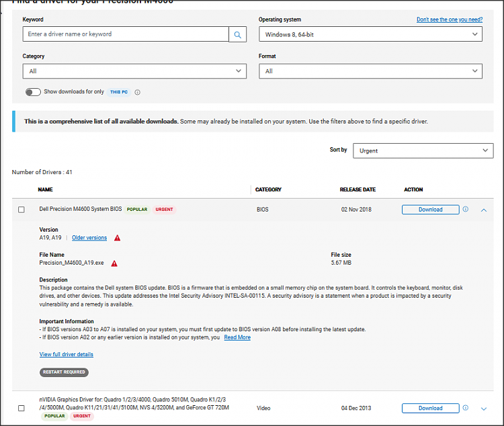
Task: Download the Dell Precision M4600 System BIOS
Action: coord(430,210)
